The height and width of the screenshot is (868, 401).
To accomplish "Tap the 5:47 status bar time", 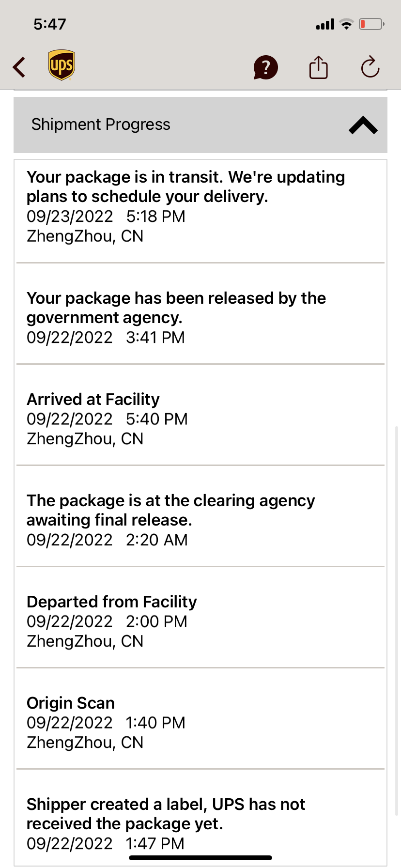I will pyautogui.click(x=50, y=24).
